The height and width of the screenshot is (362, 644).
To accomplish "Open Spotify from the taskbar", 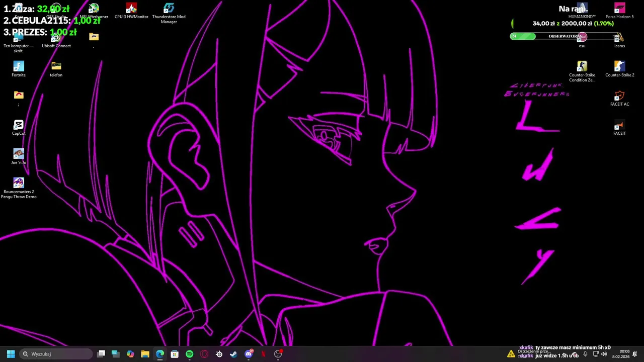I will coord(189,354).
